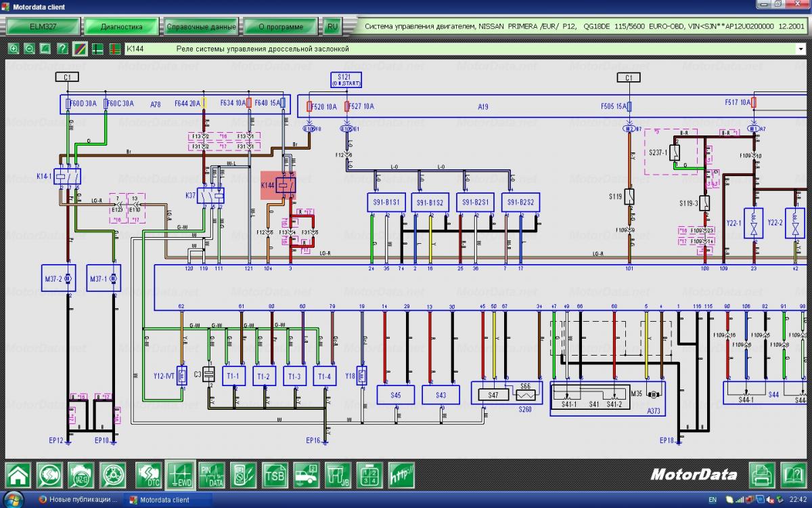This screenshot has width=812, height=508.
Task: Select the EWD wiring diagram icon
Action: [x=180, y=475]
